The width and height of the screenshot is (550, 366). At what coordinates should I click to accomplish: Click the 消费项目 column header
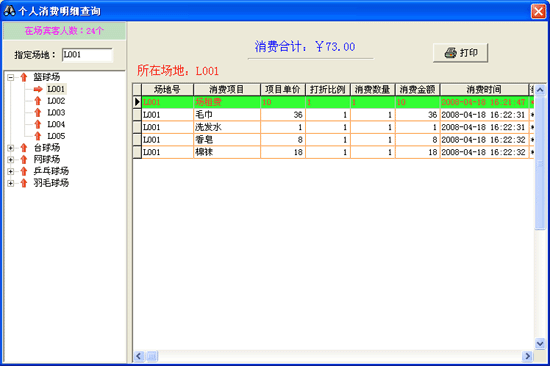[227, 89]
